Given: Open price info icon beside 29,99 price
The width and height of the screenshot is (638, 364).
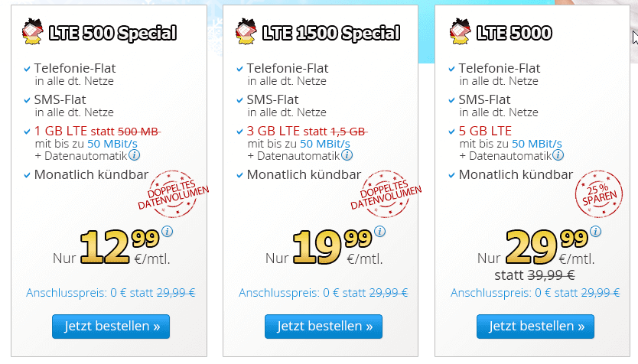Looking at the screenshot, I should 592,232.
